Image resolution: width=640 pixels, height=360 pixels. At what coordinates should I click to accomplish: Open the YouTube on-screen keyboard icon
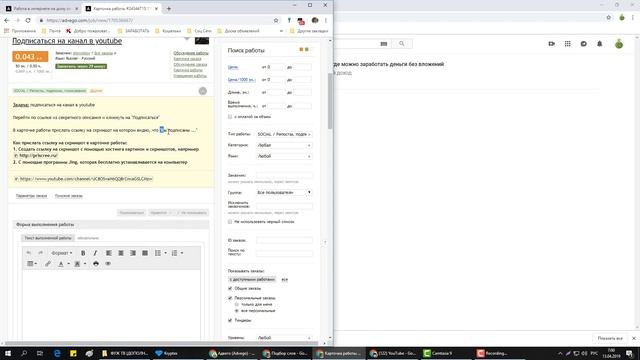point(384,44)
